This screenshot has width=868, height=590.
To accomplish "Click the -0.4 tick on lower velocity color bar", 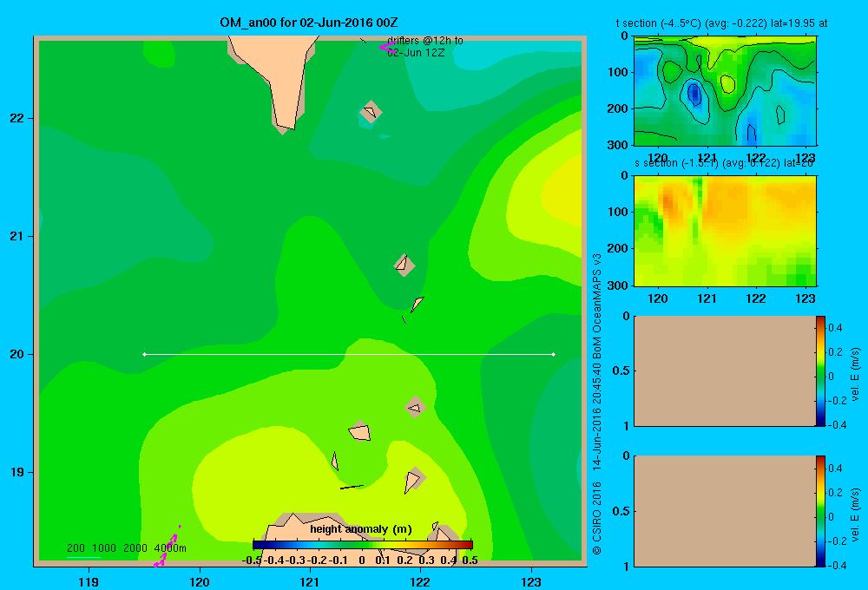I will coord(838,565).
